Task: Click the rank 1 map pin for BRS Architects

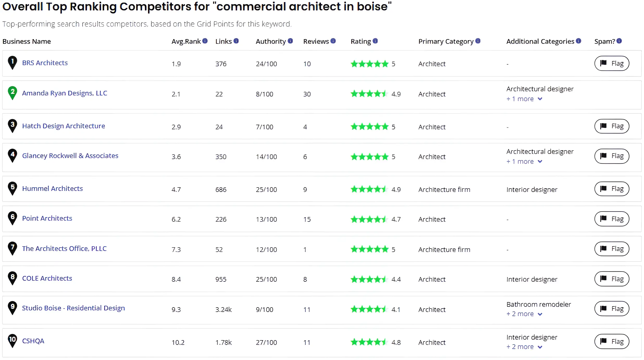Action: [13, 63]
